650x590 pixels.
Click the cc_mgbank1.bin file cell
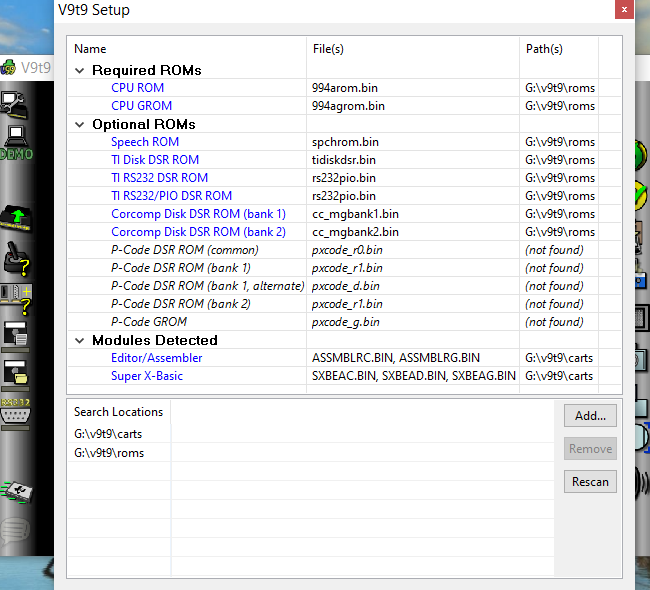point(355,214)
